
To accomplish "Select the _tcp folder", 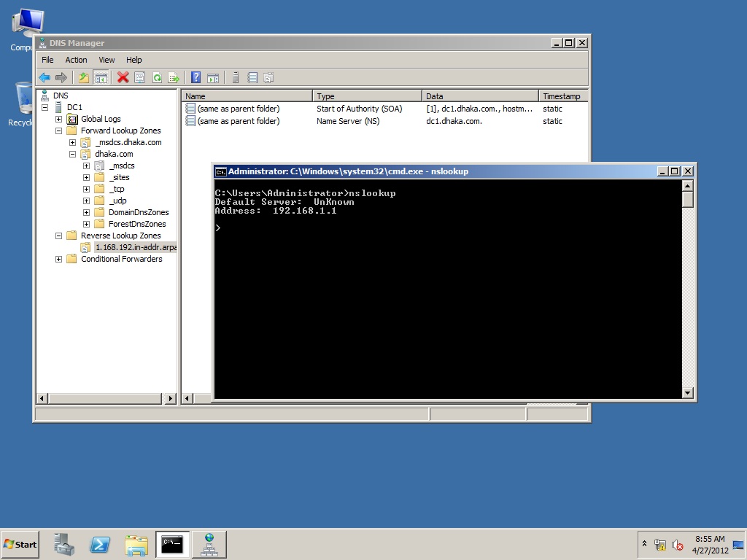I will (x=117, y=189).
